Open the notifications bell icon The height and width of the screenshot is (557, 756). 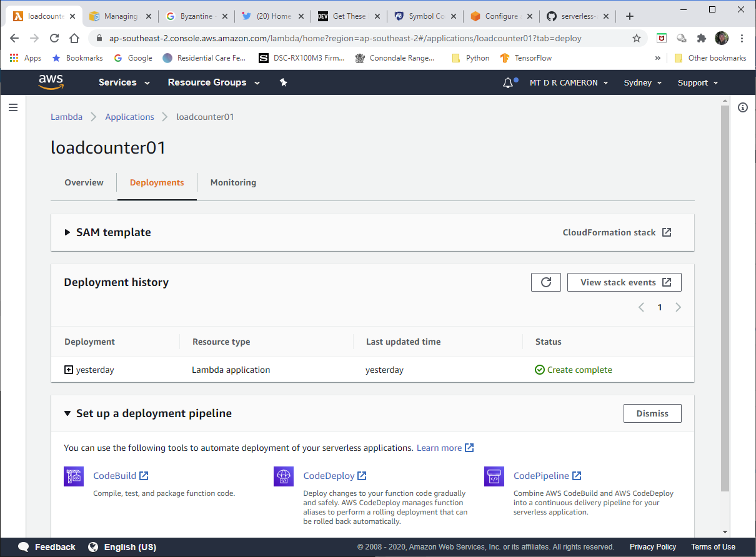(508, 82)
